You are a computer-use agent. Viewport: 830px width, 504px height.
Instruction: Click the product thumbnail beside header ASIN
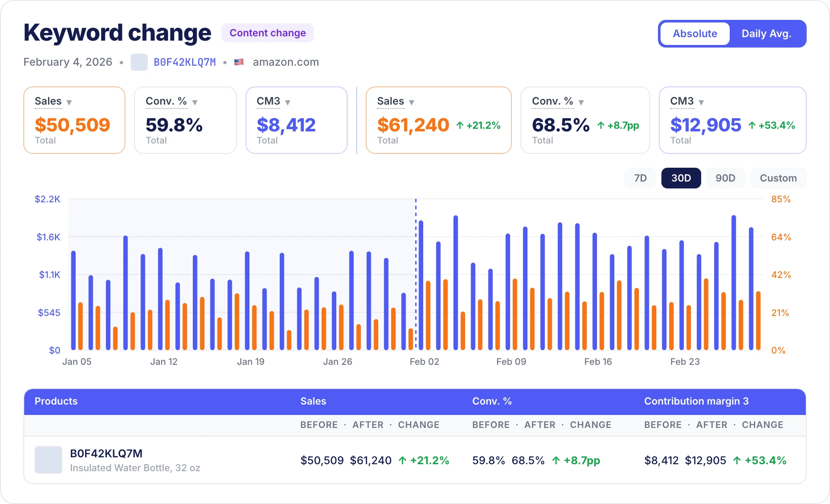point(139,62)
